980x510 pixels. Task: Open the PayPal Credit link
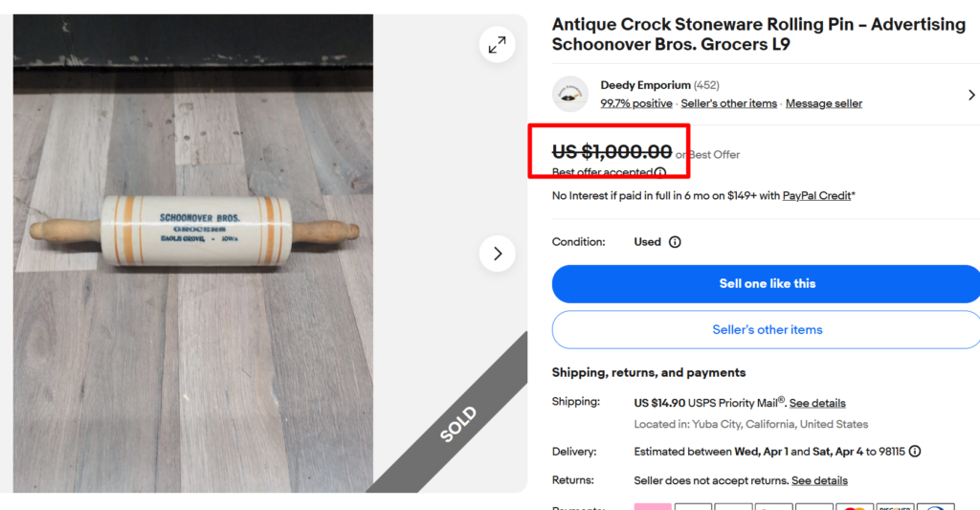816,195
